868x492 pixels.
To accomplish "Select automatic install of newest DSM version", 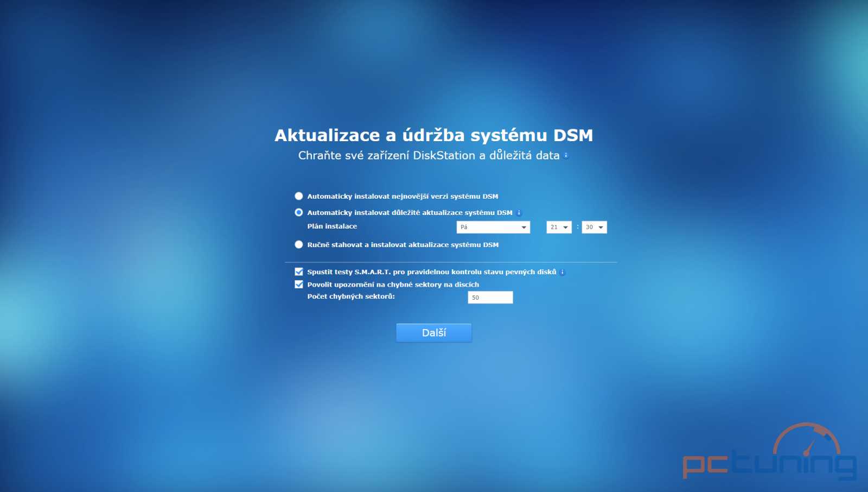I will coord(299,196).
